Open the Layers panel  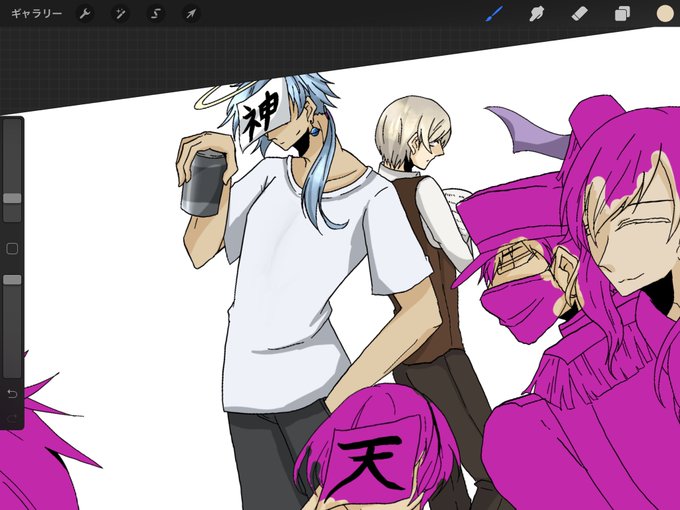coord(622,14)
